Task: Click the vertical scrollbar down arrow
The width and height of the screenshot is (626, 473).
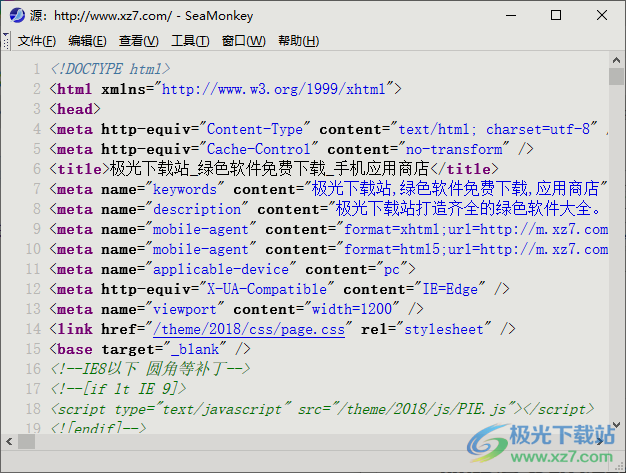Action: tap(616, 425)
